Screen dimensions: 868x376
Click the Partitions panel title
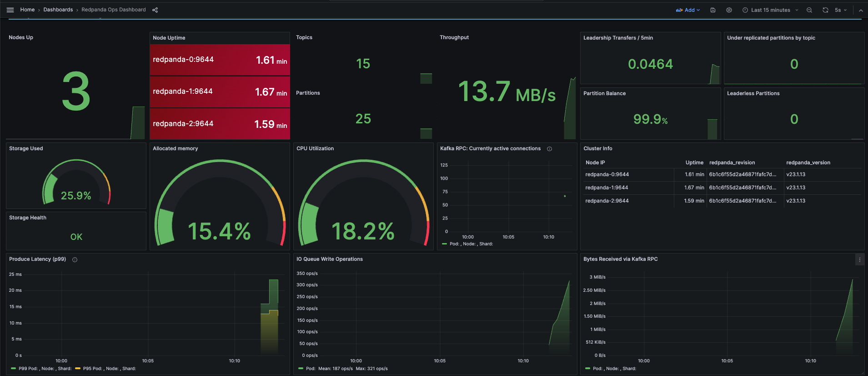(308, 93)
